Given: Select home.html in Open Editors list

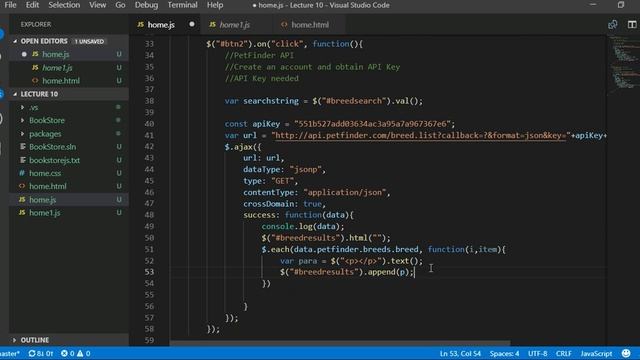Looking at the screenshot, I should [61, 81].
